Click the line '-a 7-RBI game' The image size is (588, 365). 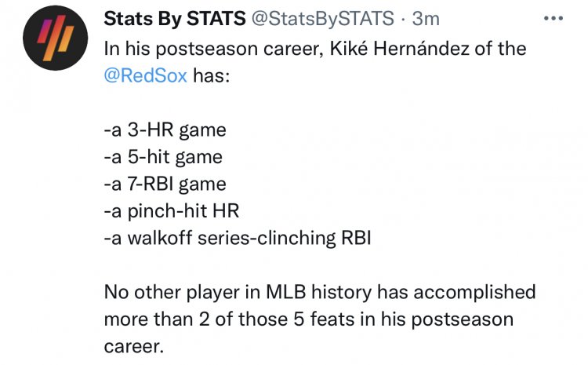tap(165, 184)
